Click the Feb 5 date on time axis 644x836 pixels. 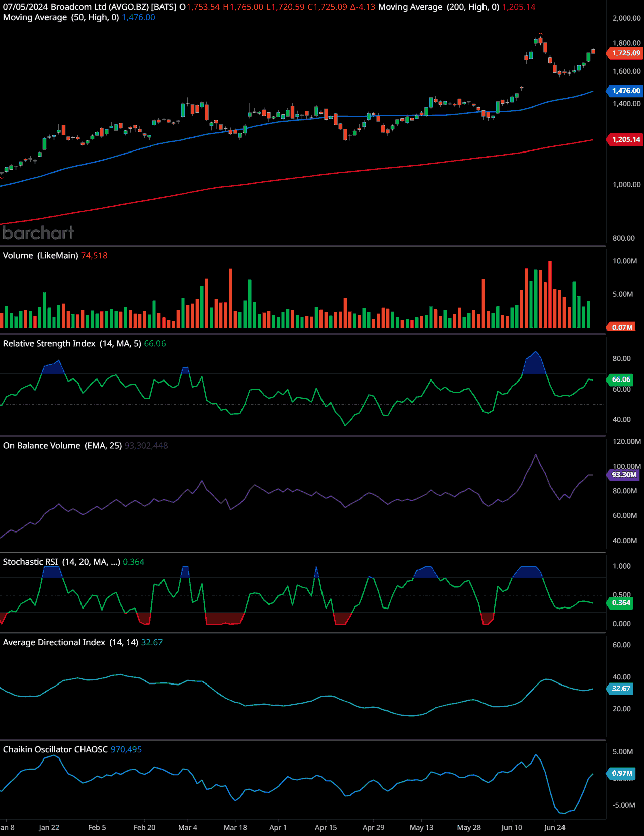click(97, 827)
